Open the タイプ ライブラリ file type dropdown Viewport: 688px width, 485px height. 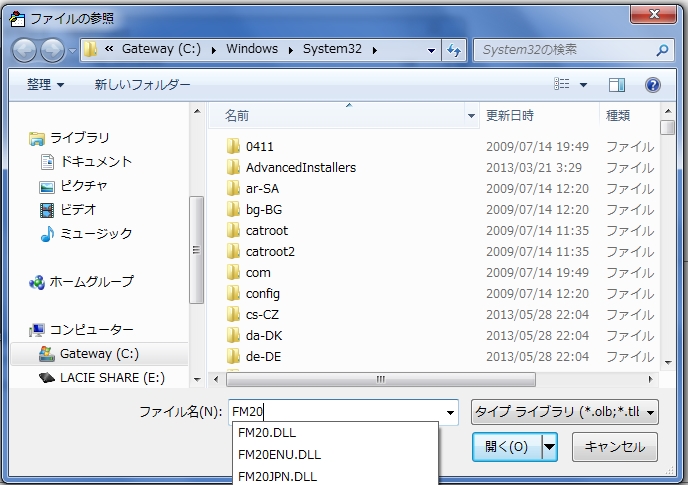pyautogui.click(x=564, y=412)
